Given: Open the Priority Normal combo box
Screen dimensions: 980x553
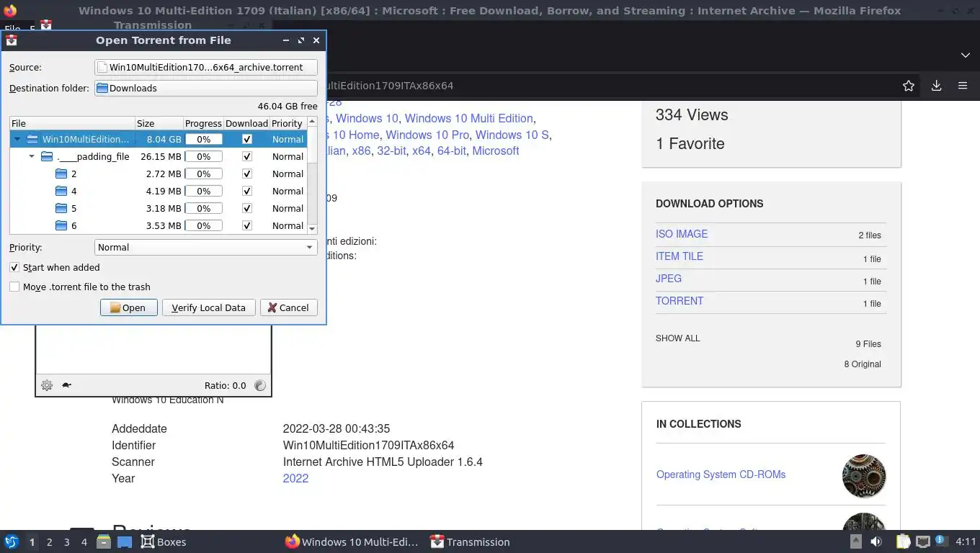Looking at the screenshot, I should 206,247.
